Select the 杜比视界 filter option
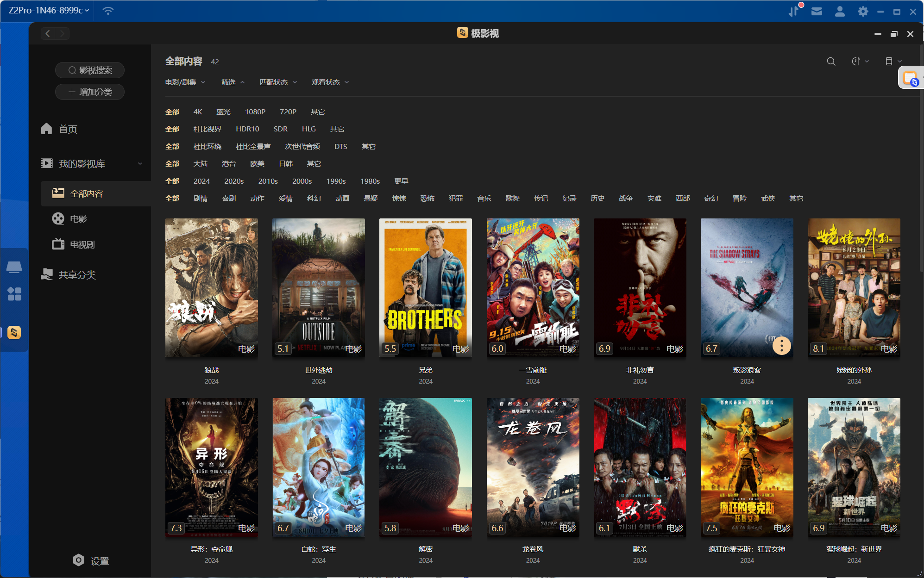 (207, 129)
